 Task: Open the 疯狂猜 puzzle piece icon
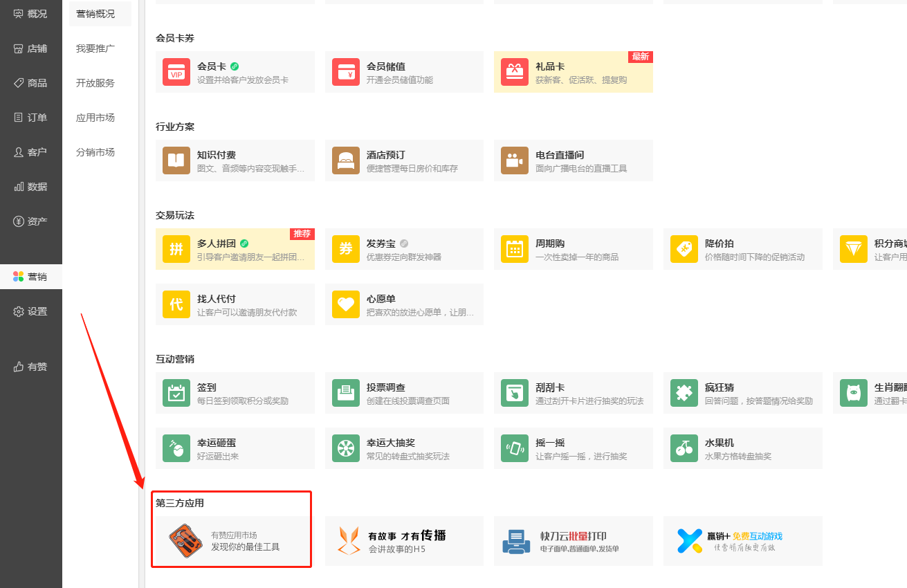tap(684, 393)
